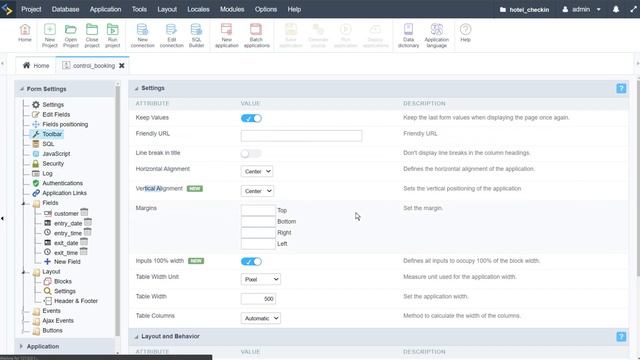Click the Table Width input field
The image size is (640, 360).
(258, 299)
